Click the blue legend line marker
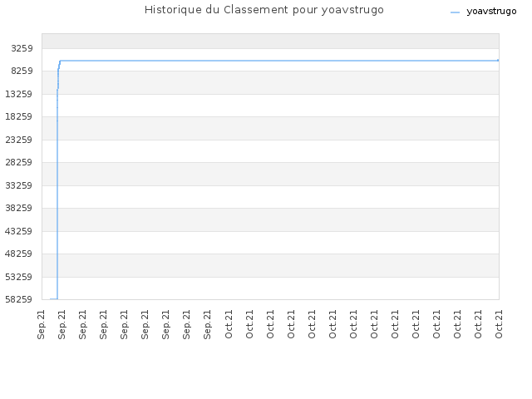The image size is (532, 399). pyautogui.click(x=455, y=12)
